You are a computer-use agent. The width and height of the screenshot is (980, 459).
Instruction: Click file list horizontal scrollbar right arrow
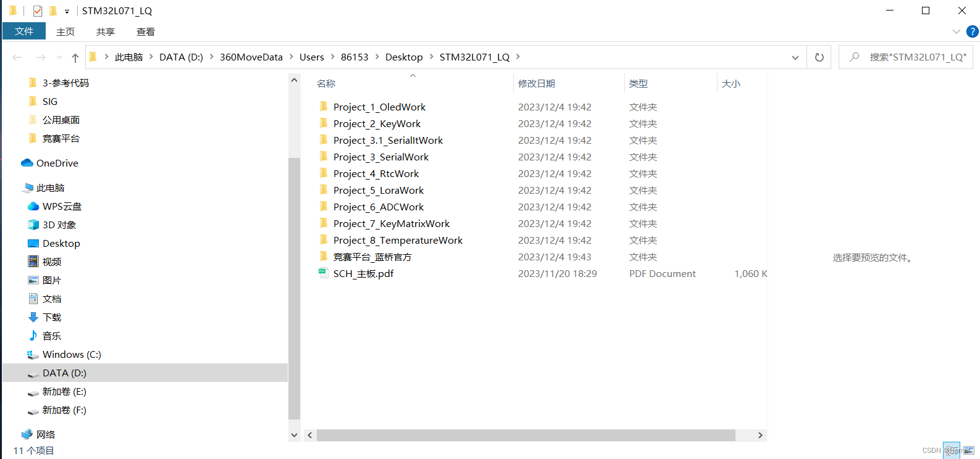[x=760, y=435]
